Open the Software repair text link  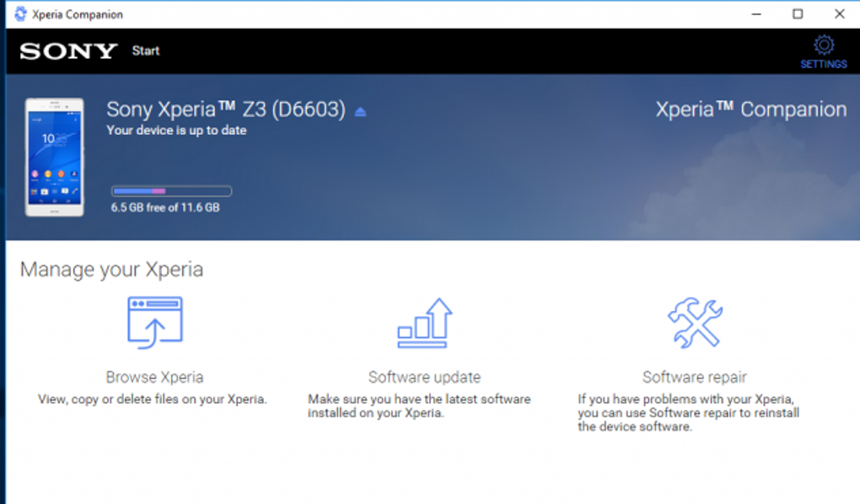tap(694, 378)
